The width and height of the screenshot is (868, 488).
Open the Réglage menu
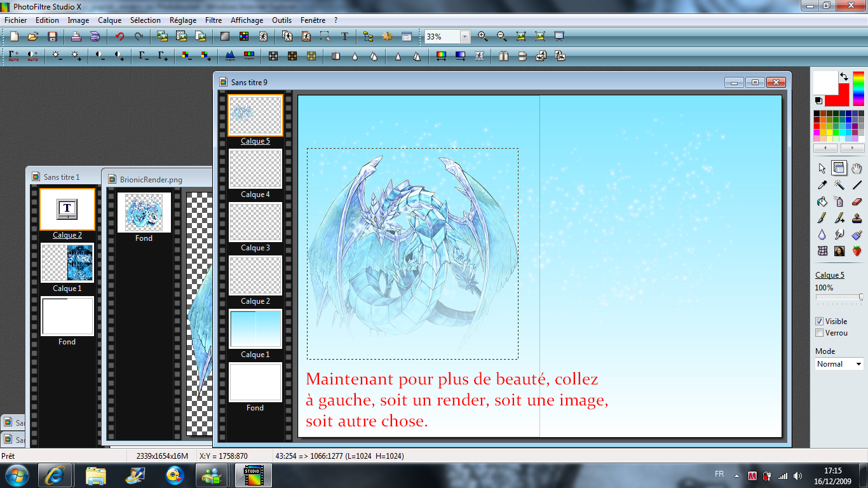pyautogui.click(x=183, y=20)
